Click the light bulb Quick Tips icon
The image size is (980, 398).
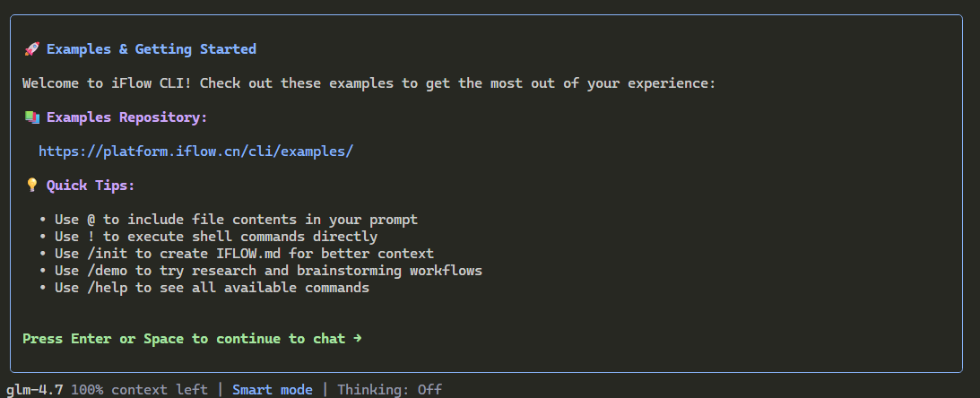(x=32, y=186)
